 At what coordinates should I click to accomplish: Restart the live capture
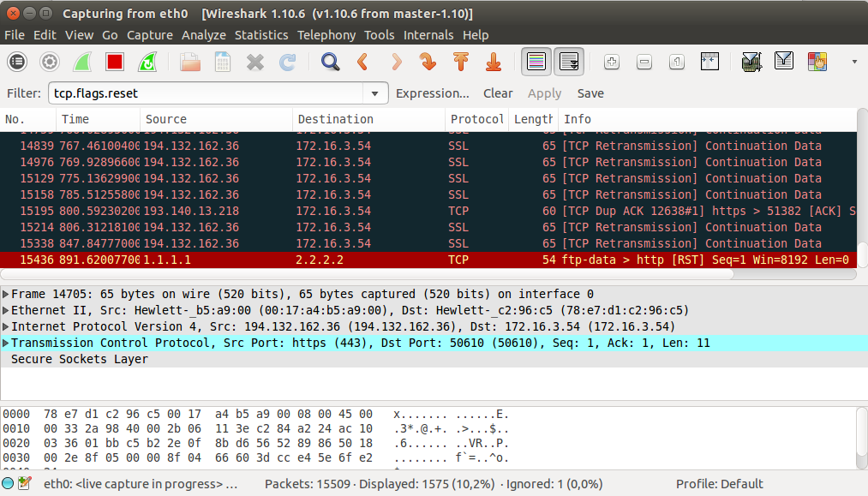coord(147,62)
